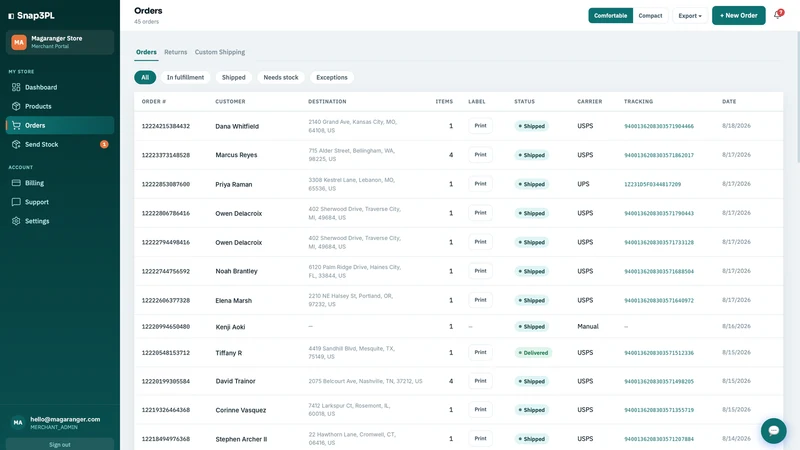Viewport: 800px width, 450px height.
Task: Click the Manual carrier cell
Action: pyautogui.click(x=588, y=327)
